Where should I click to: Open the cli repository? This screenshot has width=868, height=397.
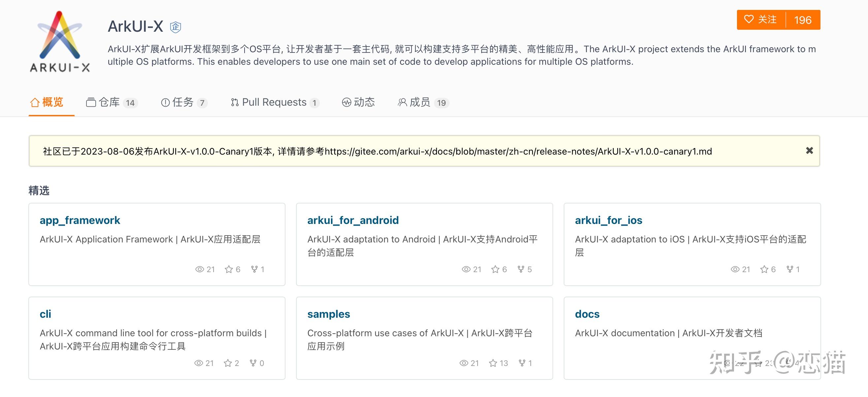point(46,314)
